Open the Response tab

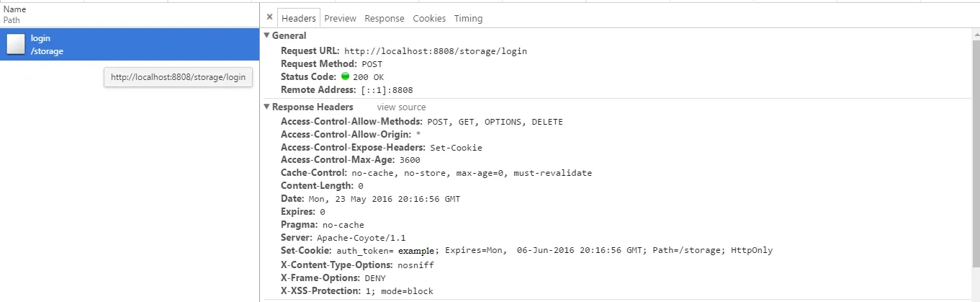click(384, 18)
